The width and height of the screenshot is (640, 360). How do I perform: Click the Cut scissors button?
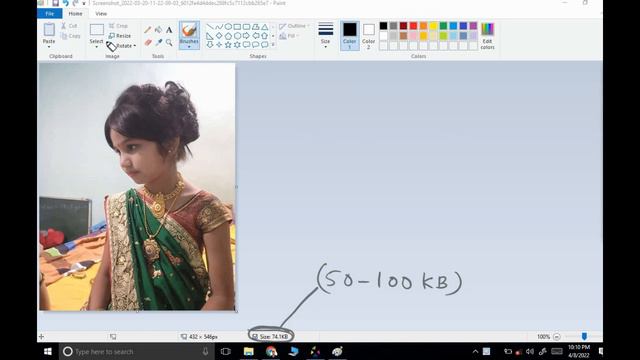coord(69,26)
